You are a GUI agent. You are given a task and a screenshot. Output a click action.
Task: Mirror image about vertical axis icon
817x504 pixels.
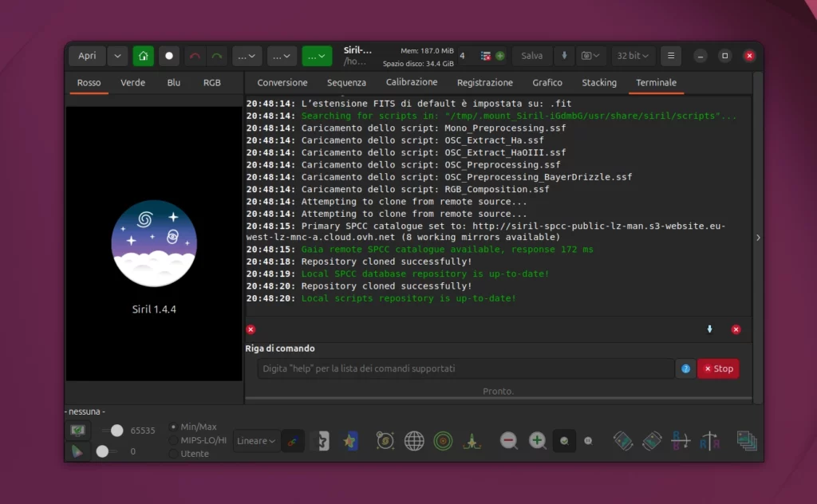(x=709, y=441)
